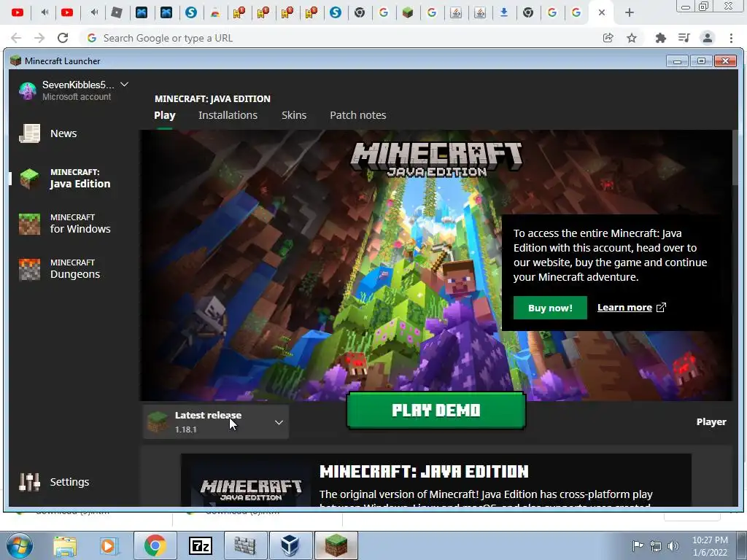This screenshot has height=560, width=747.
Task: Click external link icon beside Learn more
Action: (x=661, y=308)
